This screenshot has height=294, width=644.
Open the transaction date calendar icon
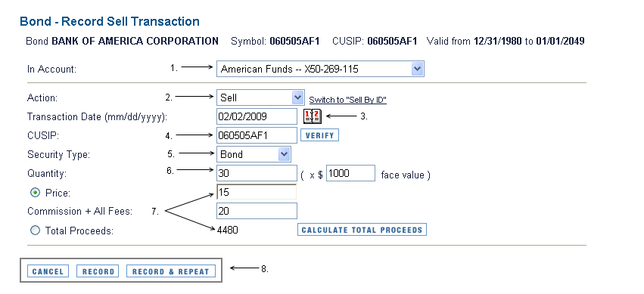[x=313, y=116]
